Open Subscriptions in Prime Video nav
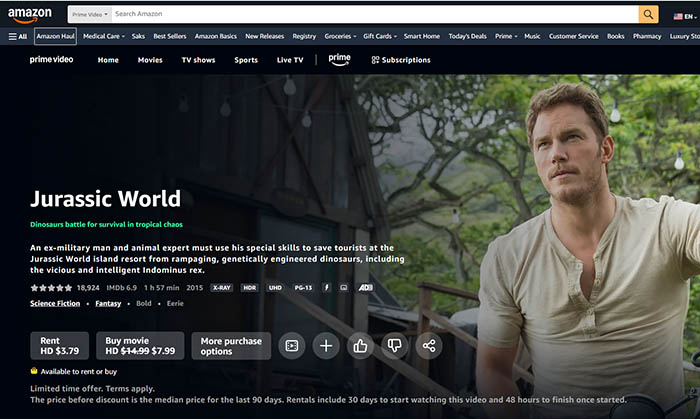The image size is (700, 419). (x=401, y=60)
